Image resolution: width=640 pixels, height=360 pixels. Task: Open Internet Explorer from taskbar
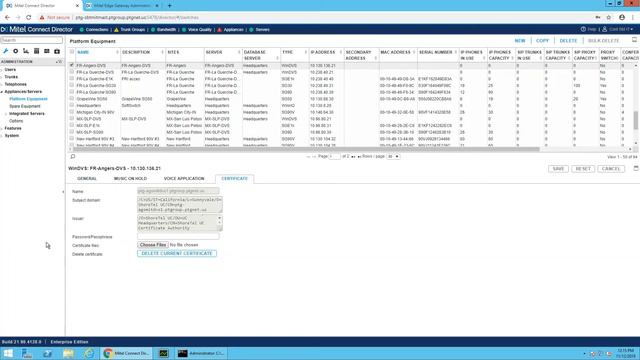point(89,353)
